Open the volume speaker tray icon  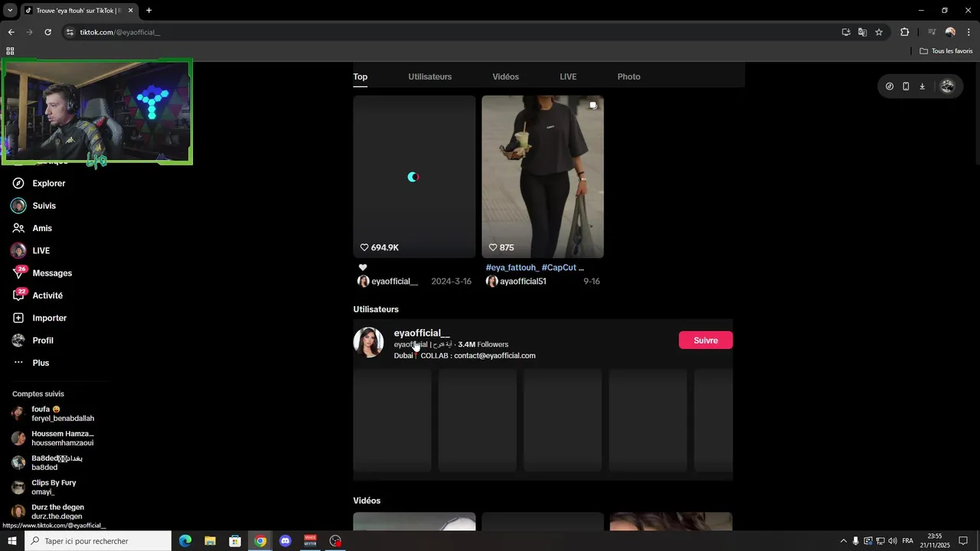tap(893, 541)
